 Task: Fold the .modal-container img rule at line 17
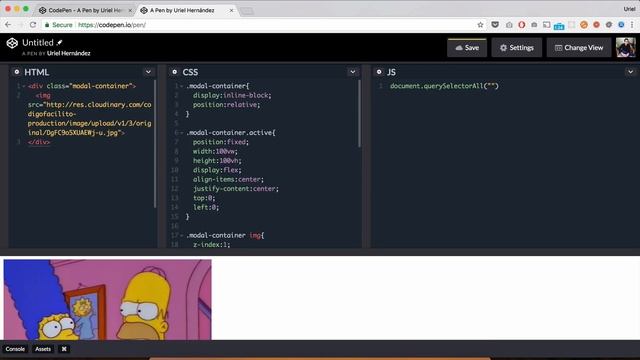coord(182,236)
